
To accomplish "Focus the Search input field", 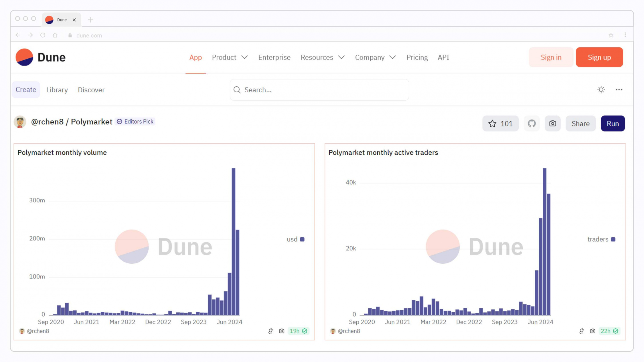I will [319, 90].
